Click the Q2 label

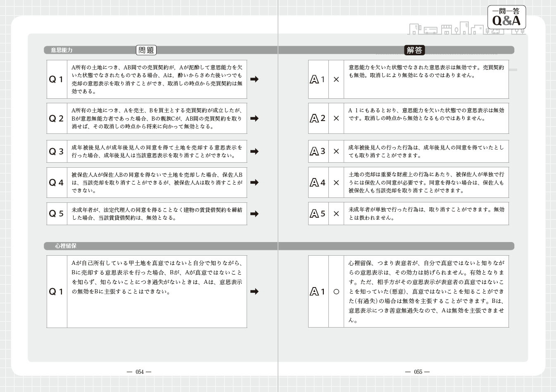57,119
